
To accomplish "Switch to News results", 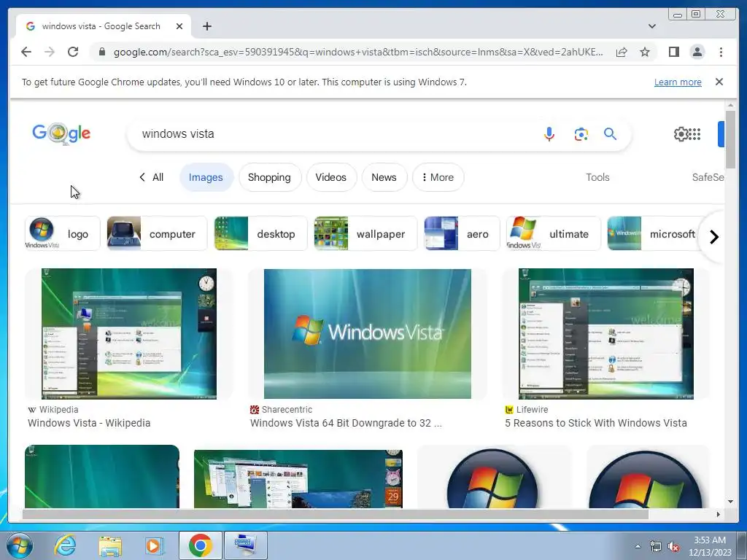I will coord(384,177).
